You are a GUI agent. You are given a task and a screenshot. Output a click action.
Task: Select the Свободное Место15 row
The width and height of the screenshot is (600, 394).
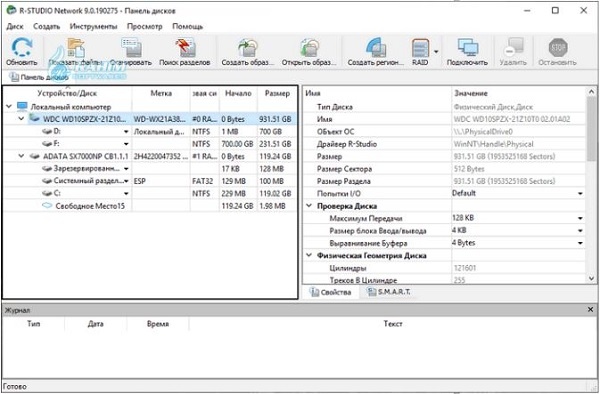(x=150, y=206)
